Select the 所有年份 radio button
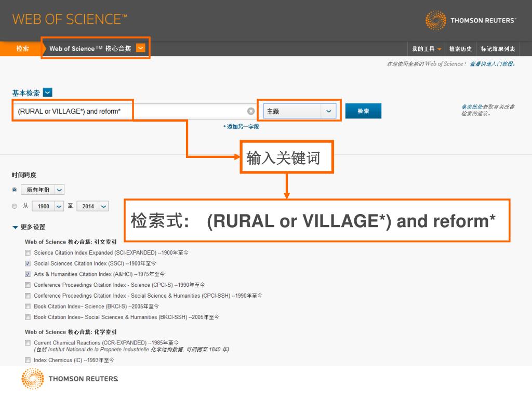Image resolution: width=532 pixels, height=399 pixels. tap(14, 190)
